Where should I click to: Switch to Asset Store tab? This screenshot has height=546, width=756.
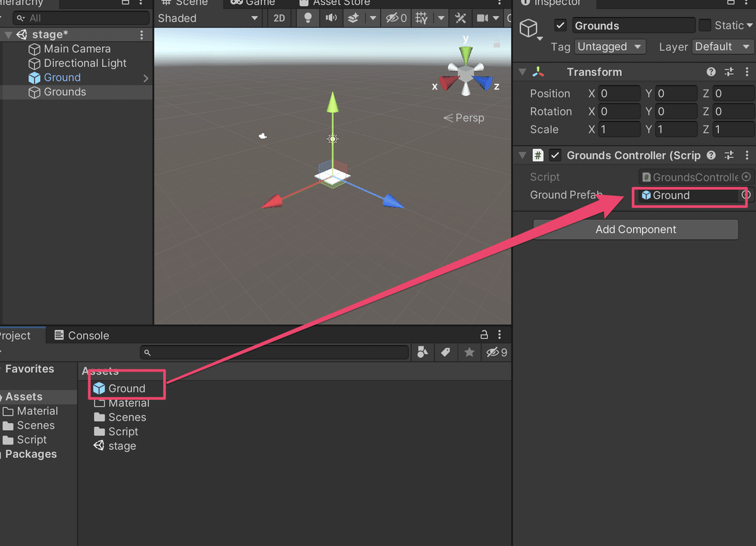pyautogui.click(x=334, y=3)
